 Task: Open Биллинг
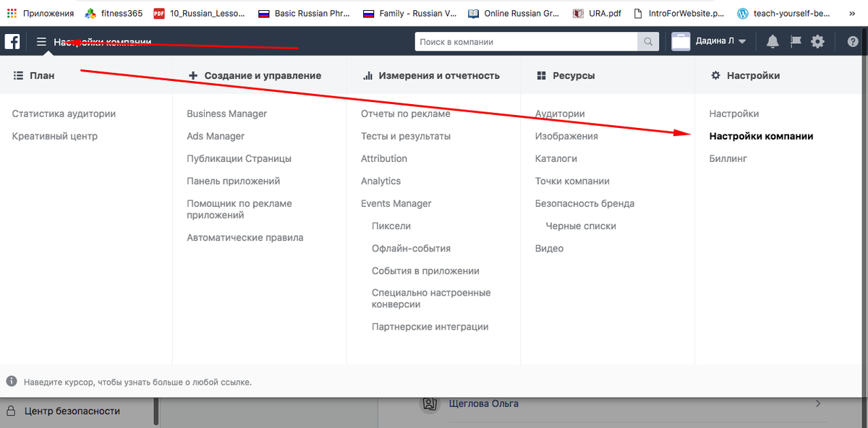[x=728, y=158]
